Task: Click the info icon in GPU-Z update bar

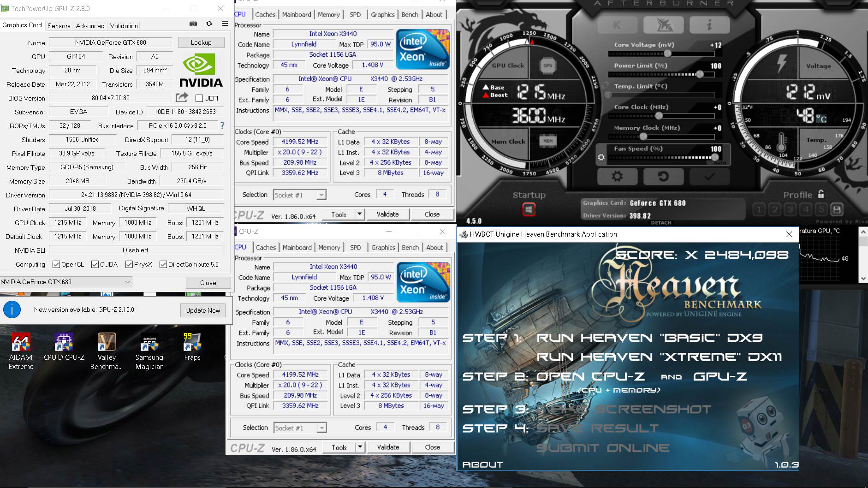Action: click(x=12, y=309)
